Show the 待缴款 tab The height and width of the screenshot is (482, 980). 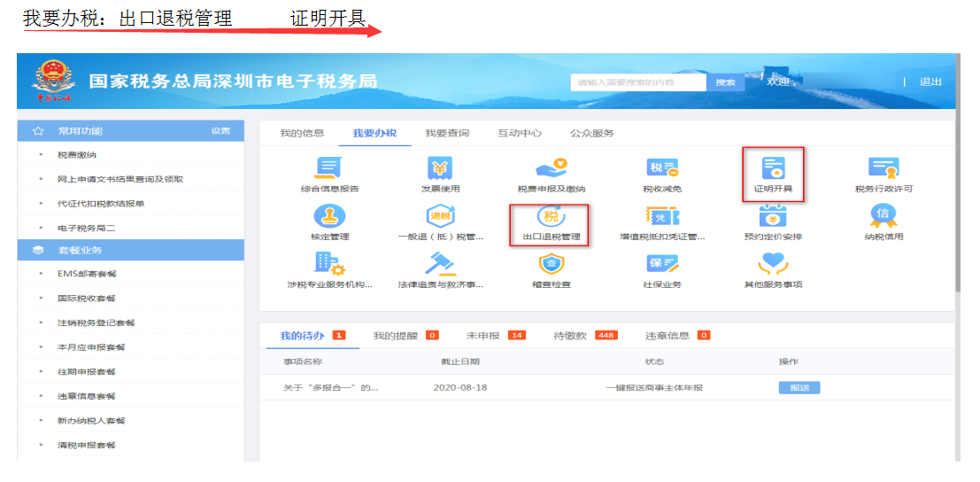[570, 336]
